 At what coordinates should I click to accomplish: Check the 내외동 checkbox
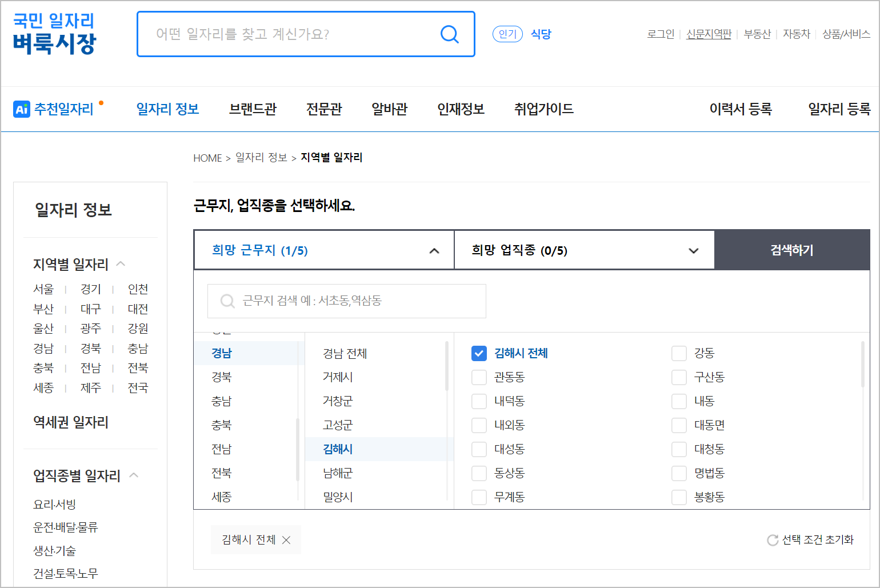(x=479, y=425)
